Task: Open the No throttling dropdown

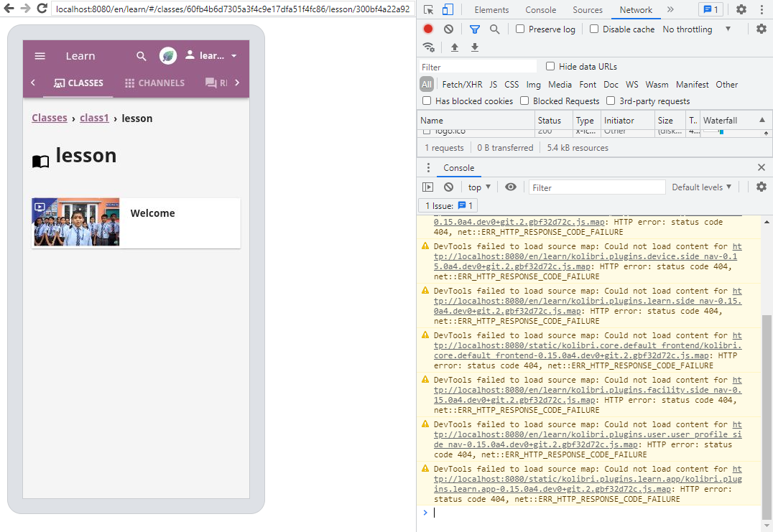Action: [696, 29]
